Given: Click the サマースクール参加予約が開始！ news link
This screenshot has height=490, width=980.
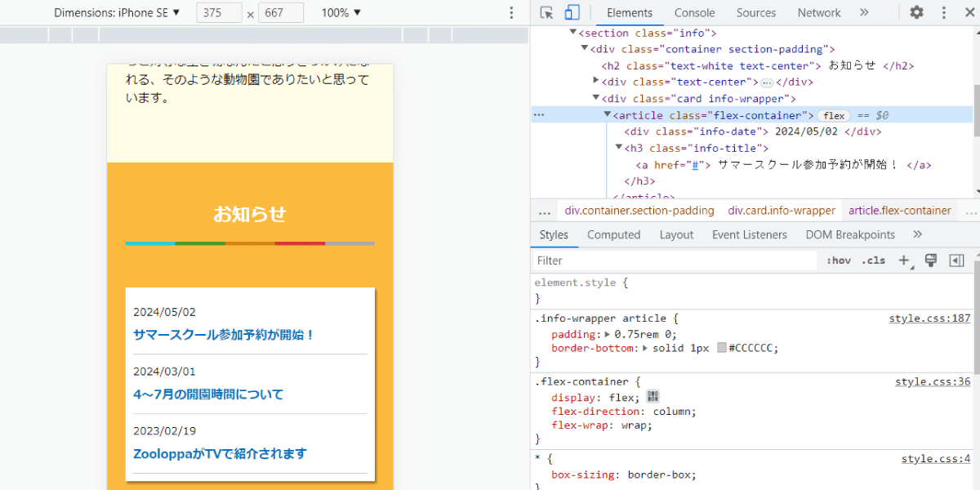Looking at the screenshot, I should (x=225, y=335).
